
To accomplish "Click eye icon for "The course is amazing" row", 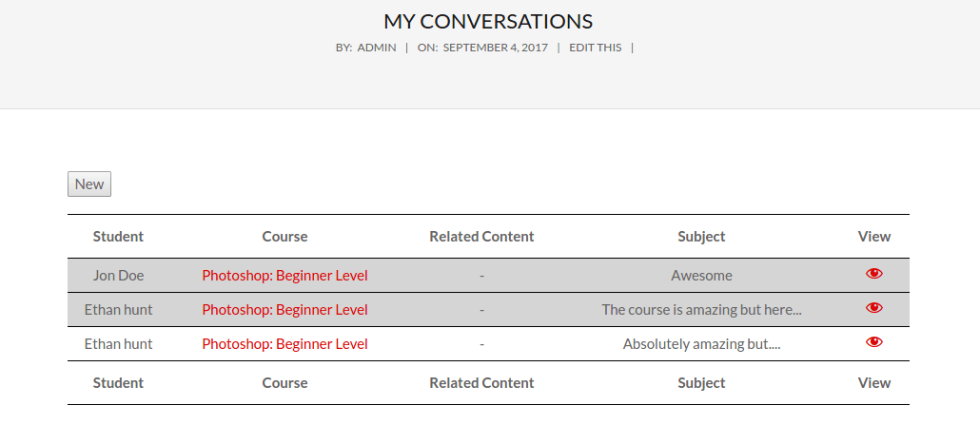I will 873,307.
